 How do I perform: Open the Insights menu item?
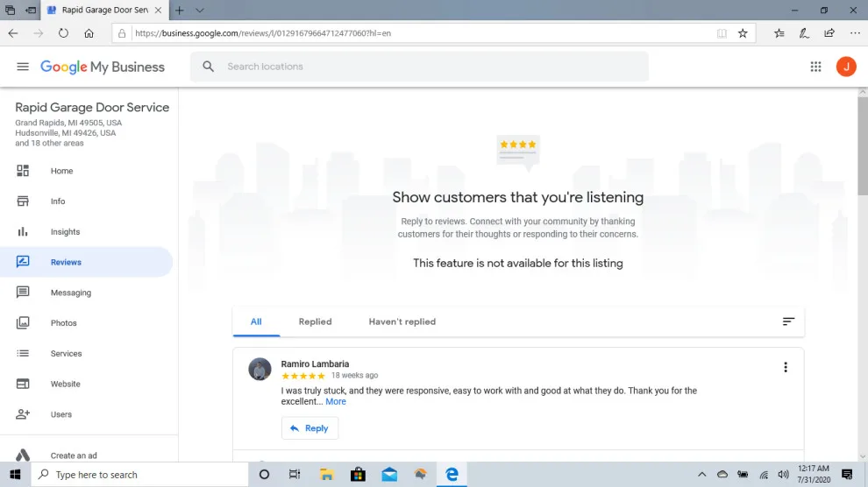pyautogui.click(x=66, y=231)
